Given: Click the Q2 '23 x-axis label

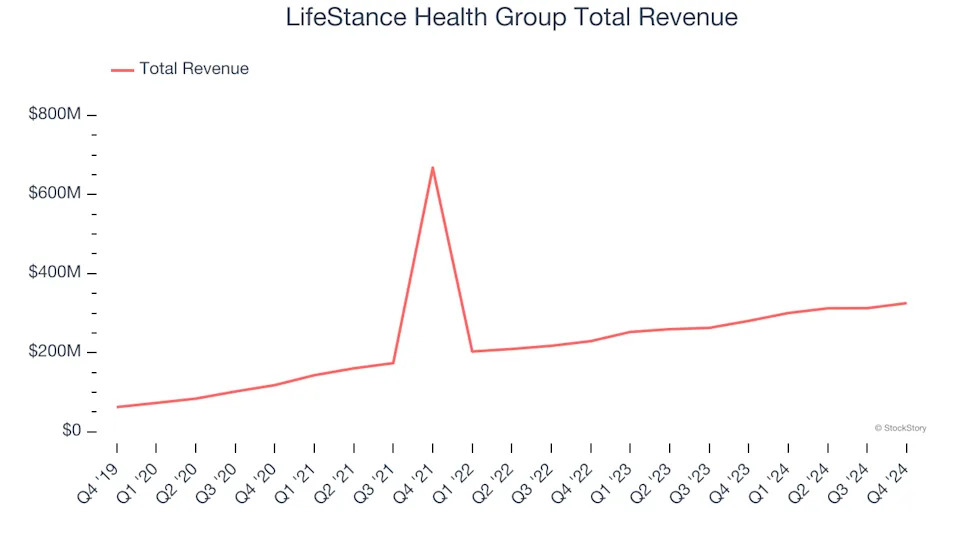Looking at the screenshot, I should [x=650, y=483].
